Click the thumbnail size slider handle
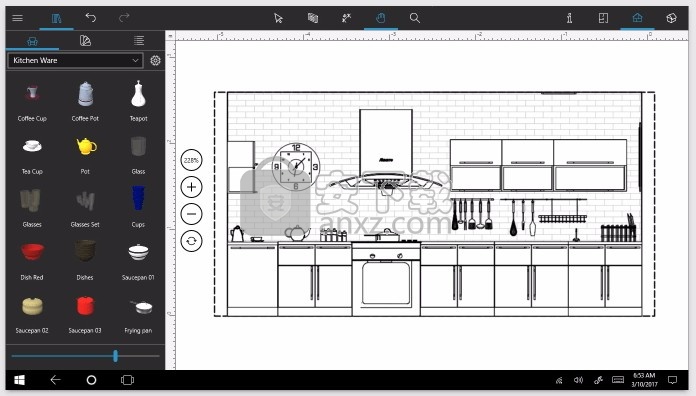Viewport: 696px width, 396px height. pyautogui.click(x=115, y=356)
